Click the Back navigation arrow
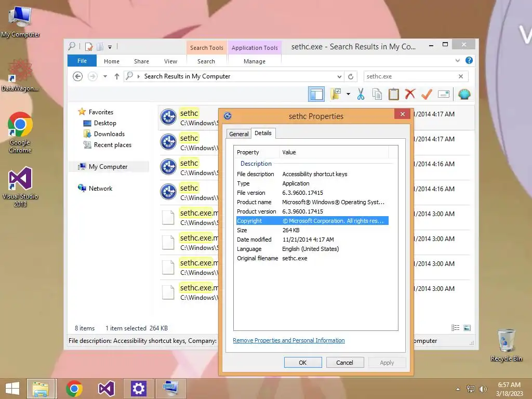 pos(78,76)
